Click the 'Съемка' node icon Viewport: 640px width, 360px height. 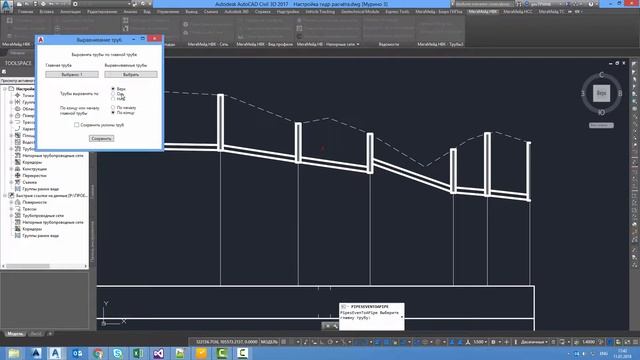[18, 182]
